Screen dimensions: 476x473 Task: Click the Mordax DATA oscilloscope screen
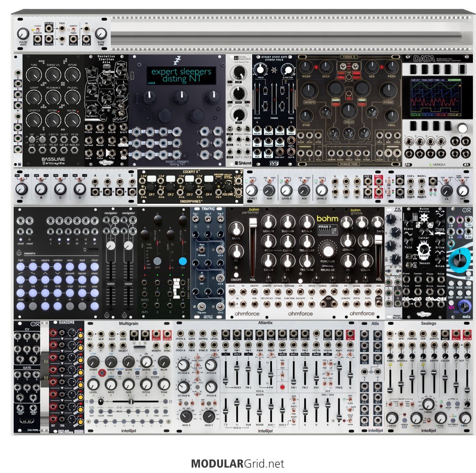[435, 97]
